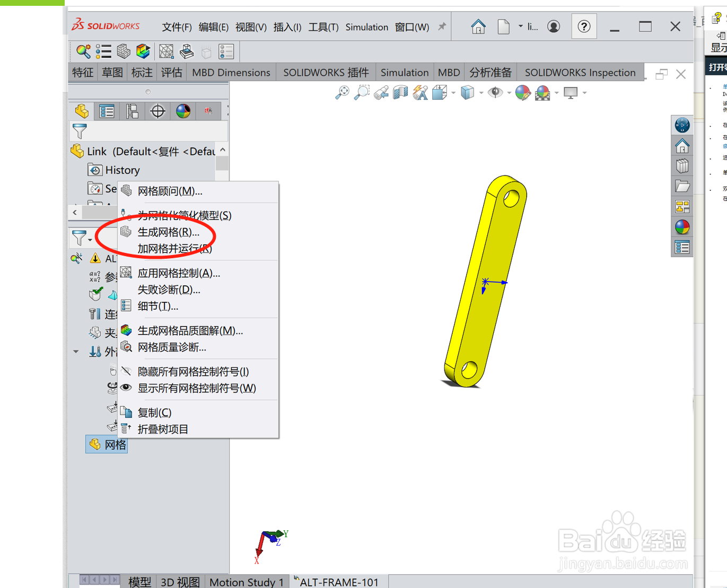Activate the Zoom to Area tool
727x588 pixels.
pyautogui.click(x=361, y=93)
